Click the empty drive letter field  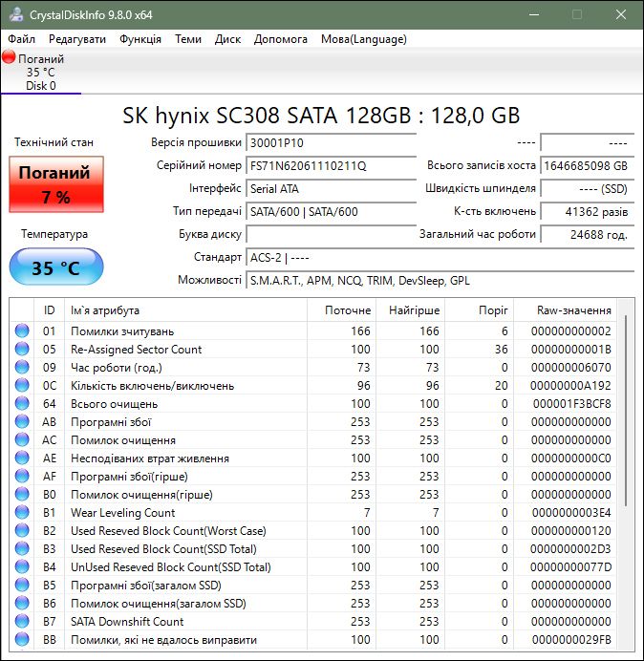pos(331,234)
